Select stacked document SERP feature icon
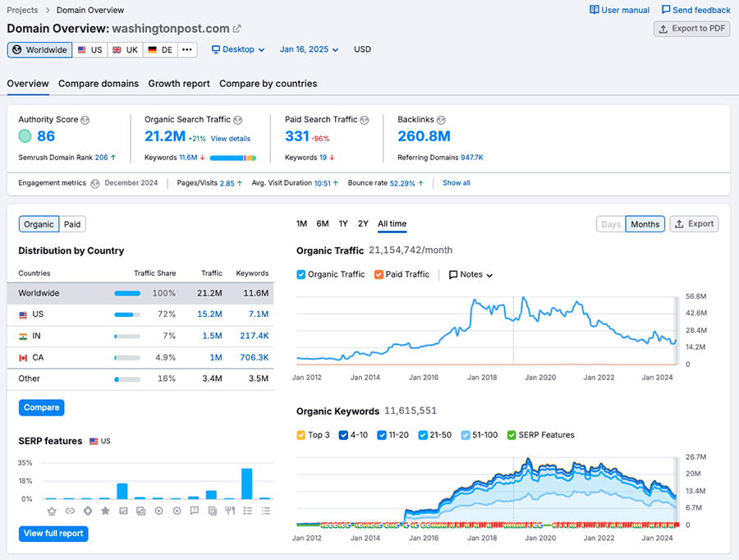Screen dimensions: 739x560 [212, 511]
